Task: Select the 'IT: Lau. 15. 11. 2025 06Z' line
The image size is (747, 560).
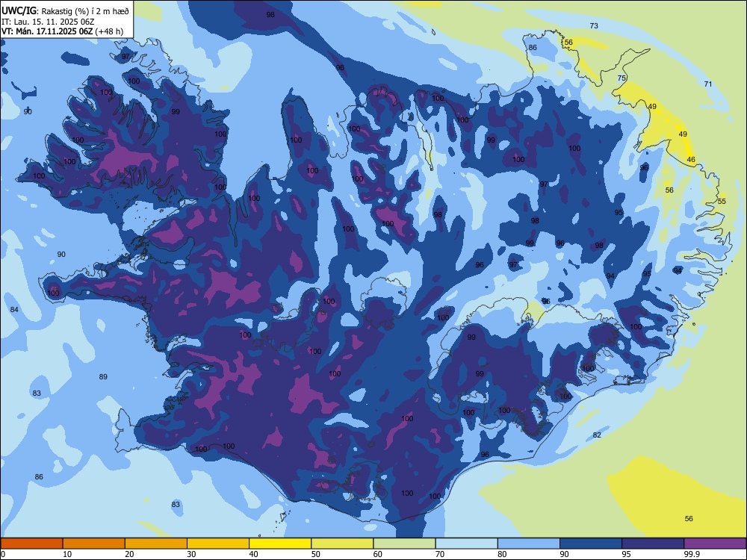Action: click(48, 22)
